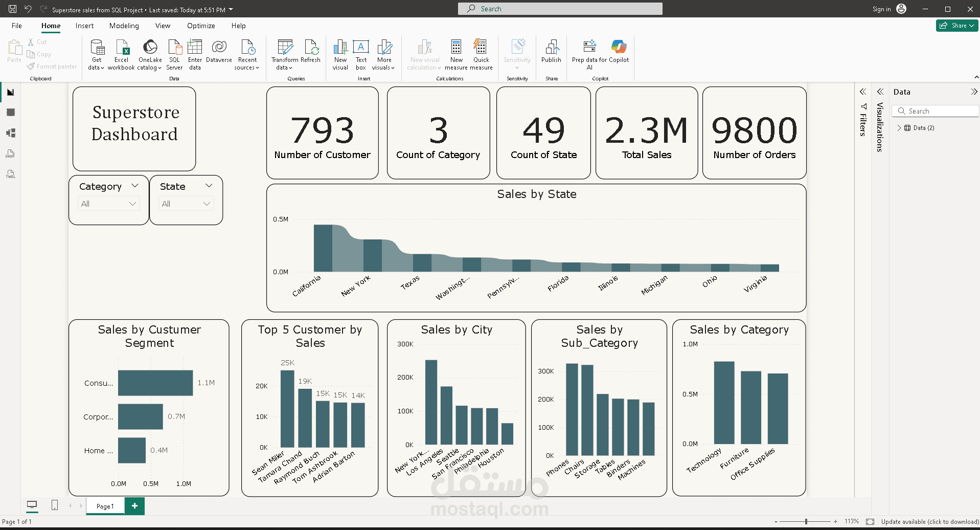This screenshot has width=980, height=530.
Task: Open file title dropdown arrow
Action: (231, 9)
